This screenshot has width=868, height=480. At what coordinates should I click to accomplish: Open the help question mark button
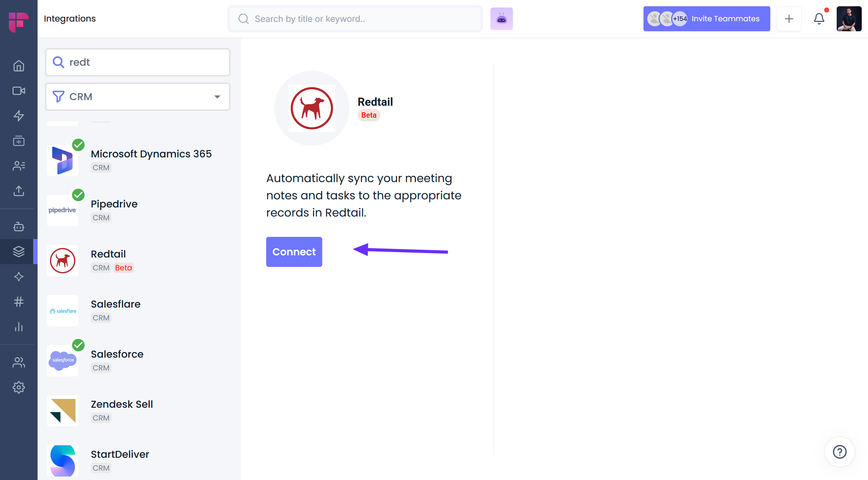pos(839,452)
